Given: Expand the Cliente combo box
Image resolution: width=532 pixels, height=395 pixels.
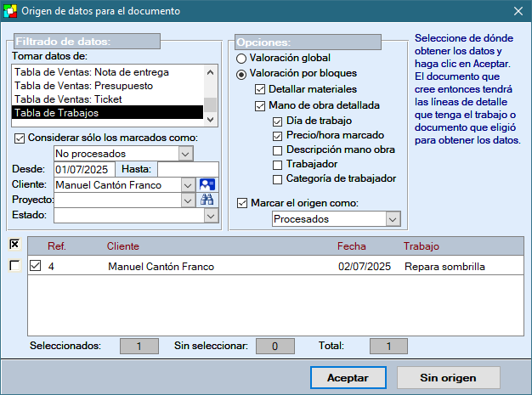Looking at the screenshot, I should [x=187, y=184].
